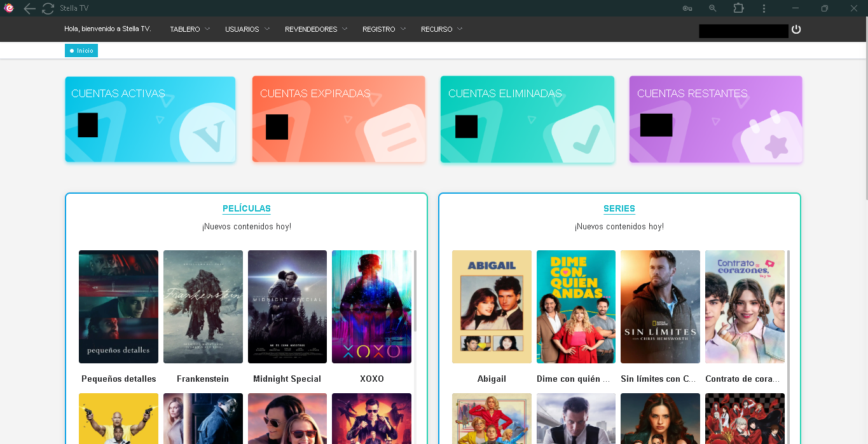Follow the SERIES heading link
The image size is (868, 444).
click(619, 208)
